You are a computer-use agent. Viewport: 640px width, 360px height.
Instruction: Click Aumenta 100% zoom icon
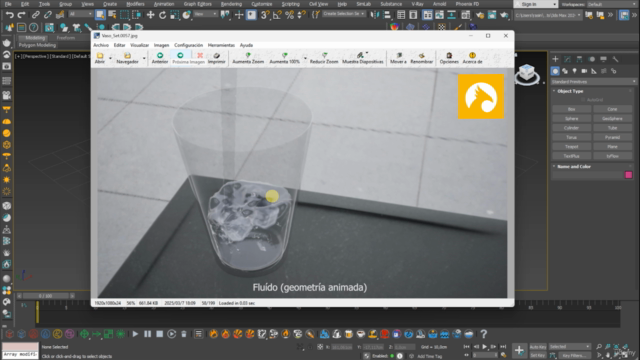[284, 58]
